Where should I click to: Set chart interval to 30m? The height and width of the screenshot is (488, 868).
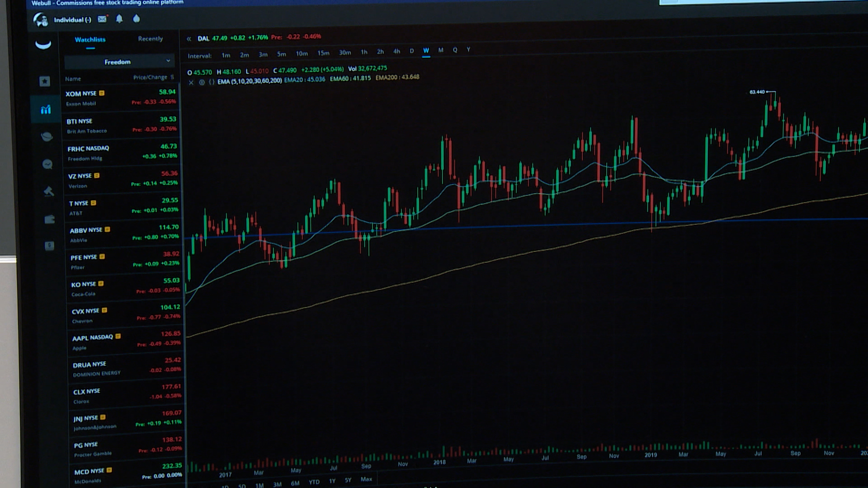[x=345, y=53]
